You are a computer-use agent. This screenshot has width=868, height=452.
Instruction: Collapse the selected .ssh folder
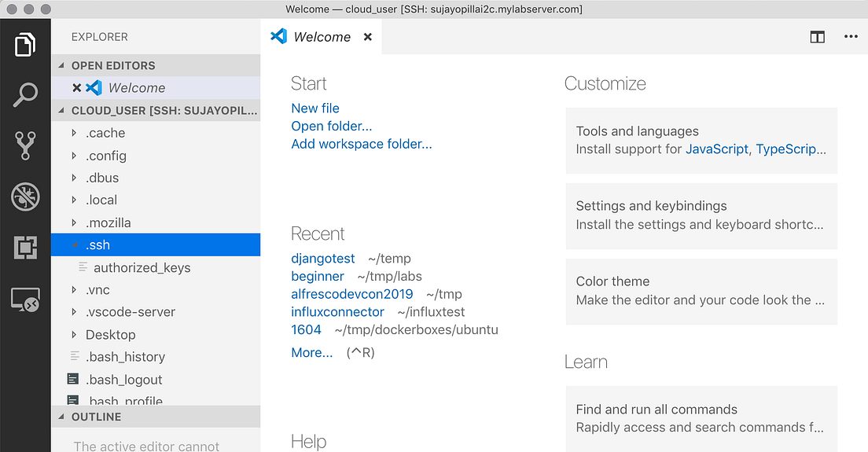[x=74, y=244]
